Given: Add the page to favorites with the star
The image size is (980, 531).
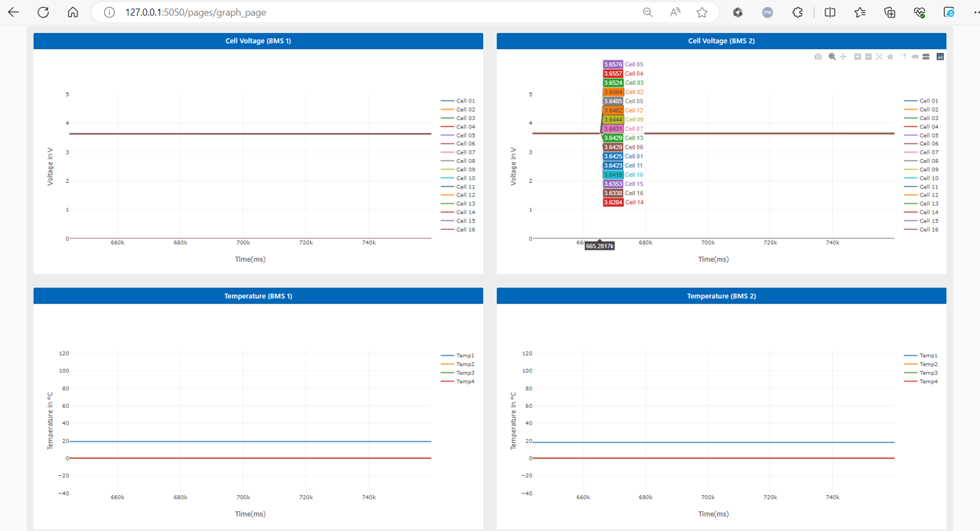Looking at the screenshot, I should point(701,12).
